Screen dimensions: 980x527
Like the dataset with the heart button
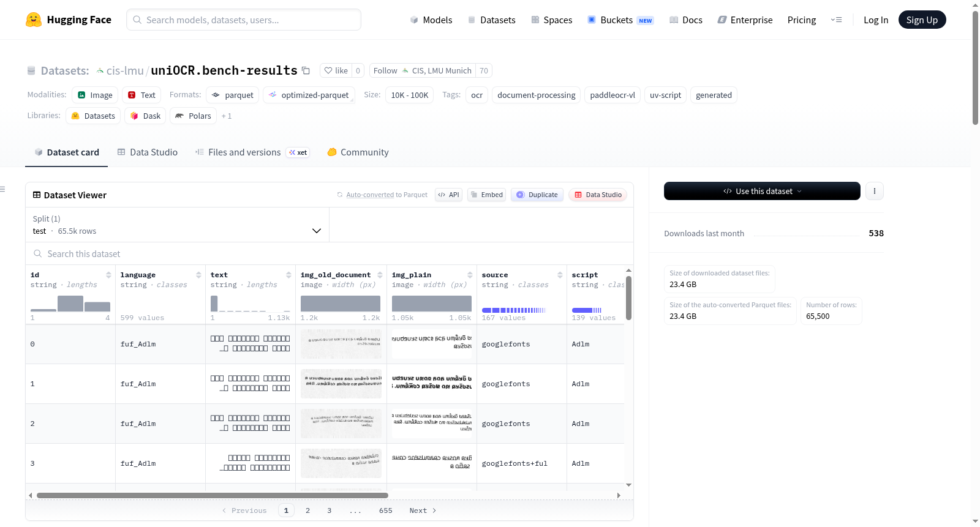coord(336,70)
